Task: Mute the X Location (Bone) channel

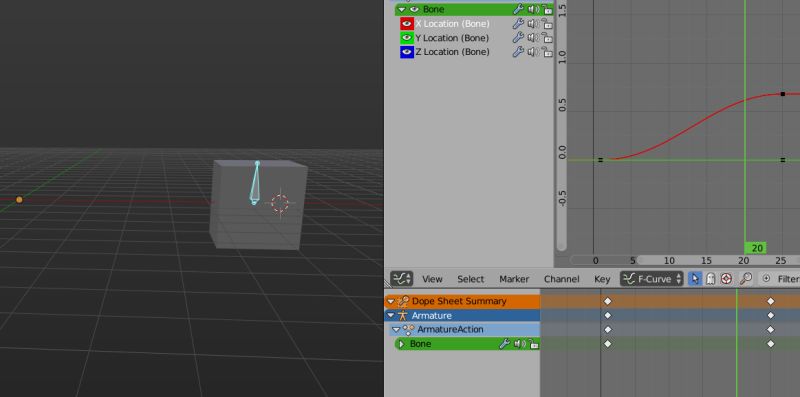Action: (x=533, y=23)
